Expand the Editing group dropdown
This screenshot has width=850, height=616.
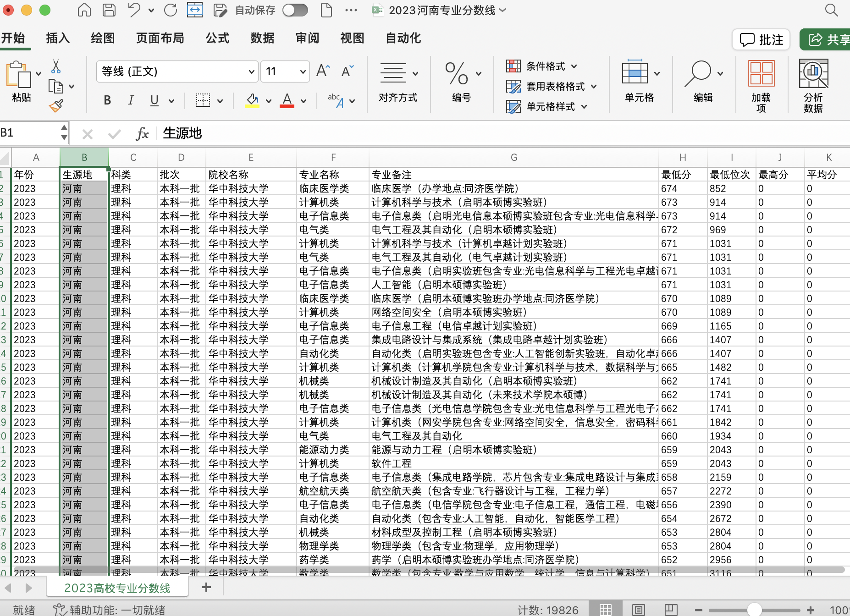(720, 73)
